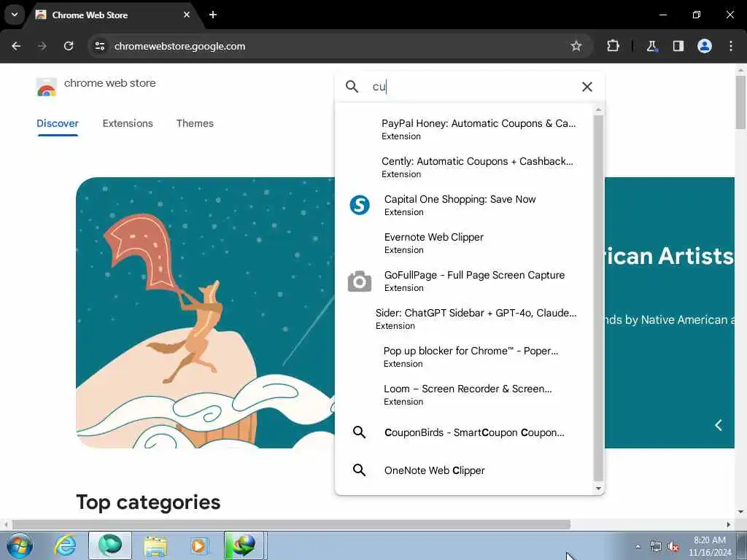Select Sider: ChatGPT Sidebar suggestion

(465, 319)
